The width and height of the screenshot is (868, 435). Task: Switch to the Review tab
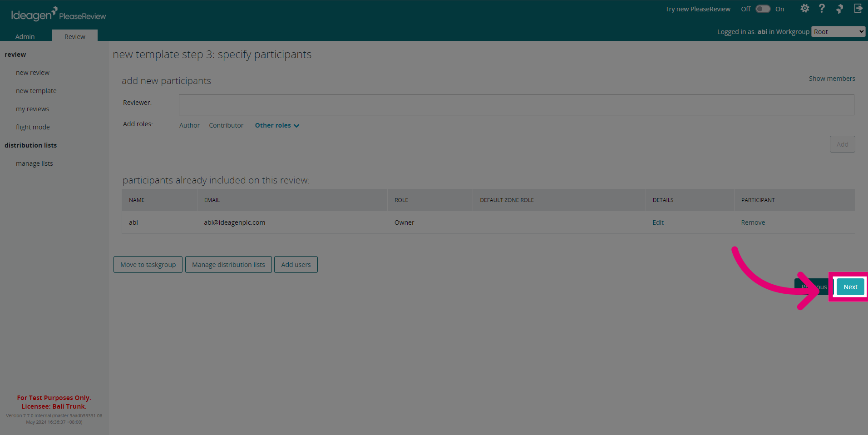75,36
